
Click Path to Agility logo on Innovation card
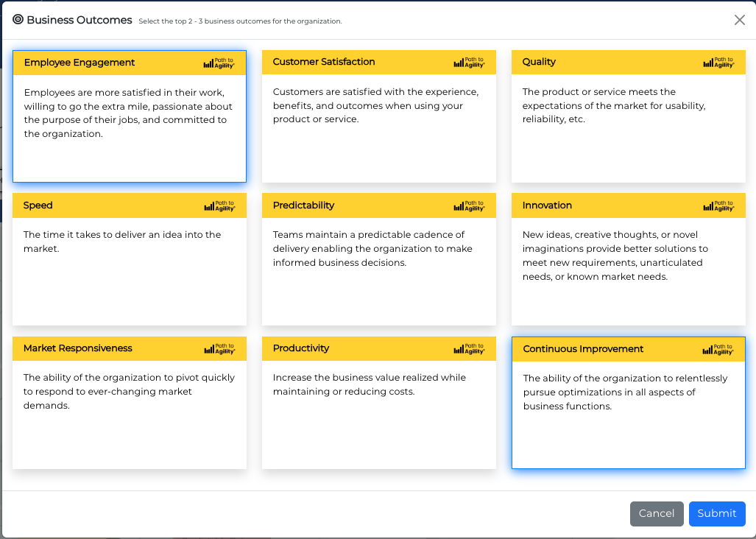718,206
